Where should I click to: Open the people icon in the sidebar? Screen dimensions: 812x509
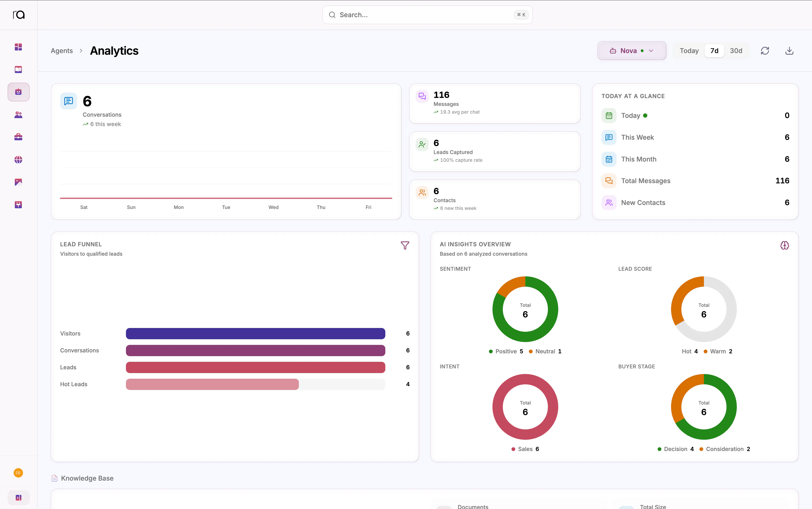point(19,115)
